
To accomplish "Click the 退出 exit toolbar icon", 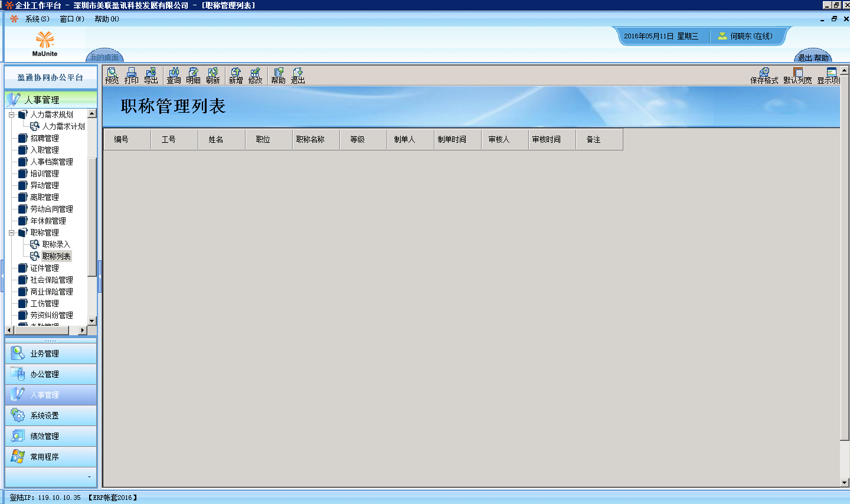I will pos(298,76).
